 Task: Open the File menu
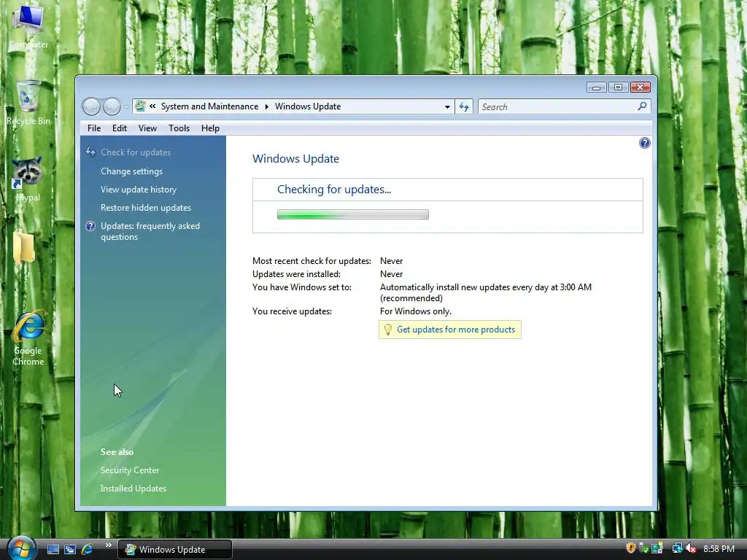(94, 128)
